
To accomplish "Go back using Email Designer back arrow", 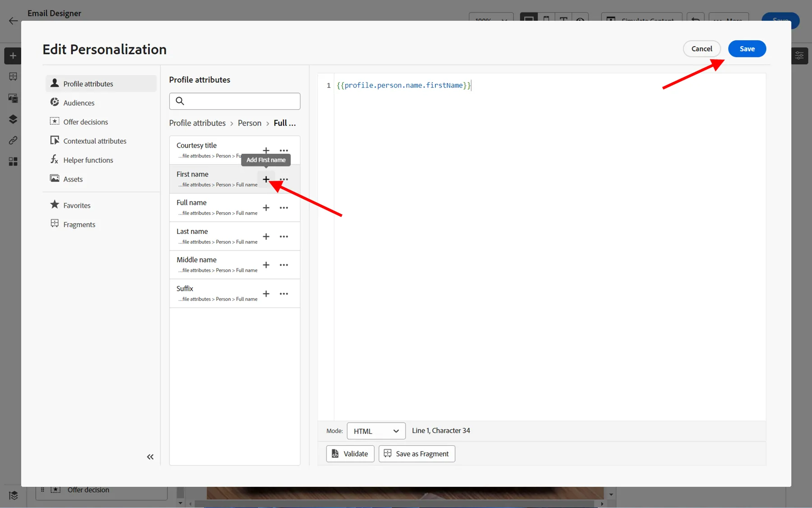I will pos(13,21).
